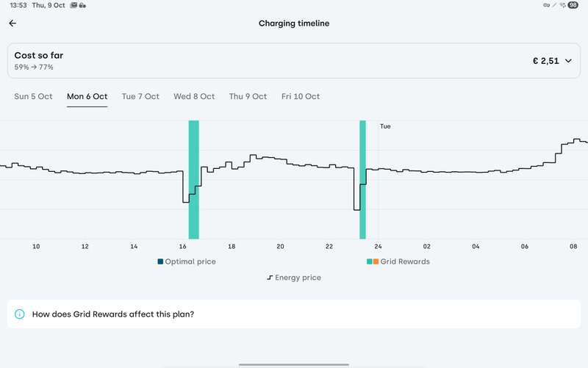Click the image notification icon in status bar
Viewport: 588px width, 368px height.
73,5
